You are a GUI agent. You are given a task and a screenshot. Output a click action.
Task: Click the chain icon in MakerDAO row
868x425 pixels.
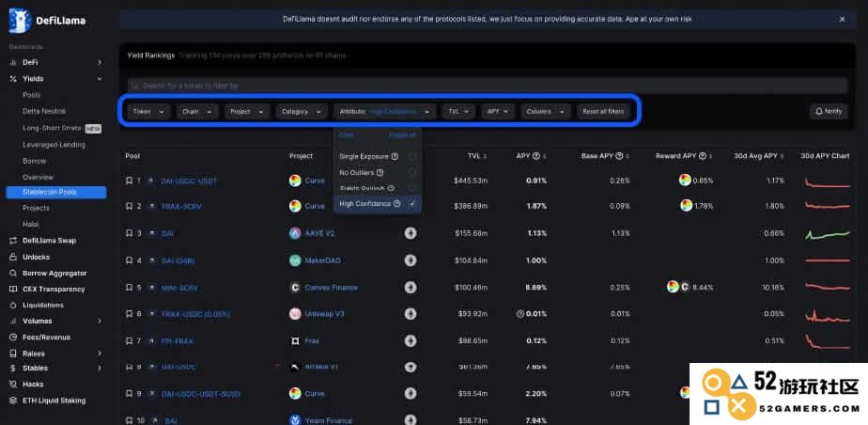[x=411, y=260]
